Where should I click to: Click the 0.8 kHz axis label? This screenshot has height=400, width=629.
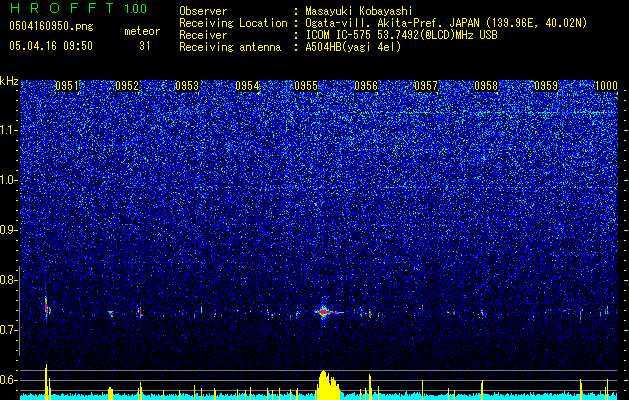tap(8, 280)
